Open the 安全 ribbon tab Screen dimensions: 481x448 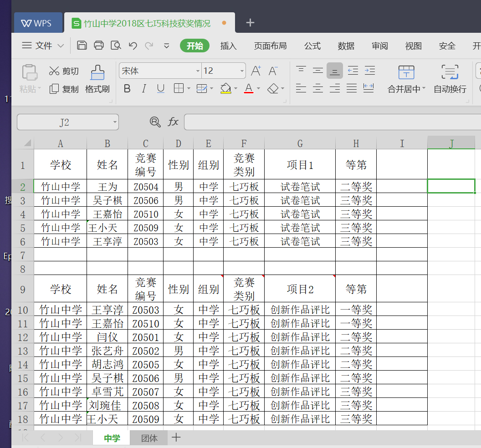pyautogui.click(x=447, y=46)
